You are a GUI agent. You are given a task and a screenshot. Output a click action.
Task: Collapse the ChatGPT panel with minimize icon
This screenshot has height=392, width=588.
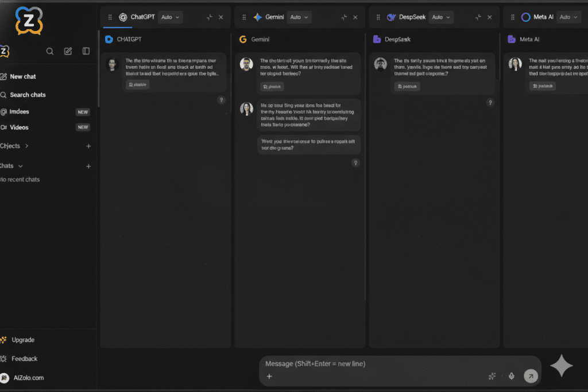(x=209, y=17)
